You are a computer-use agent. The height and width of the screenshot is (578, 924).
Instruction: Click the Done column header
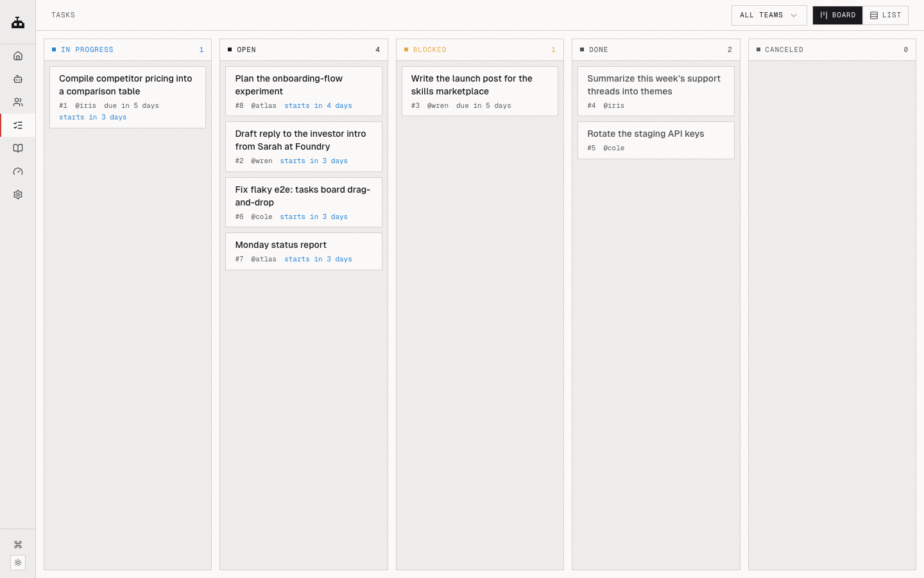pyautogui.click(x=656, y=50)
